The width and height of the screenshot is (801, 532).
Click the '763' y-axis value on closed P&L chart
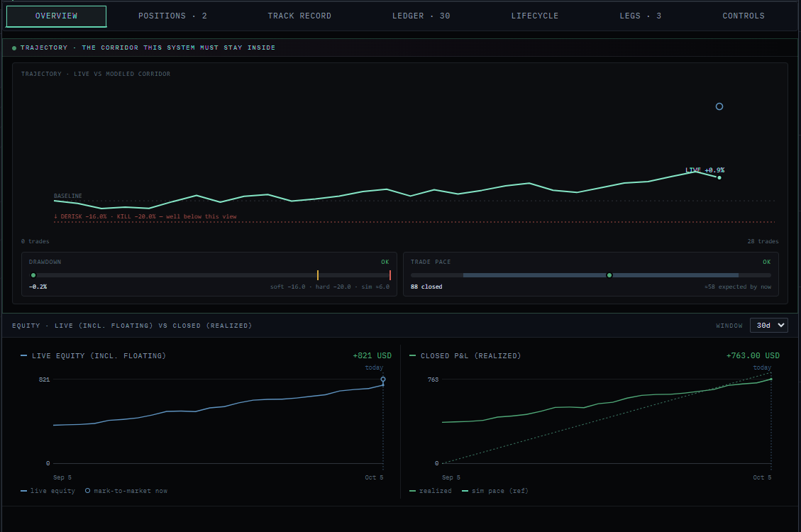pyautogui.click(x=433, y=379)
